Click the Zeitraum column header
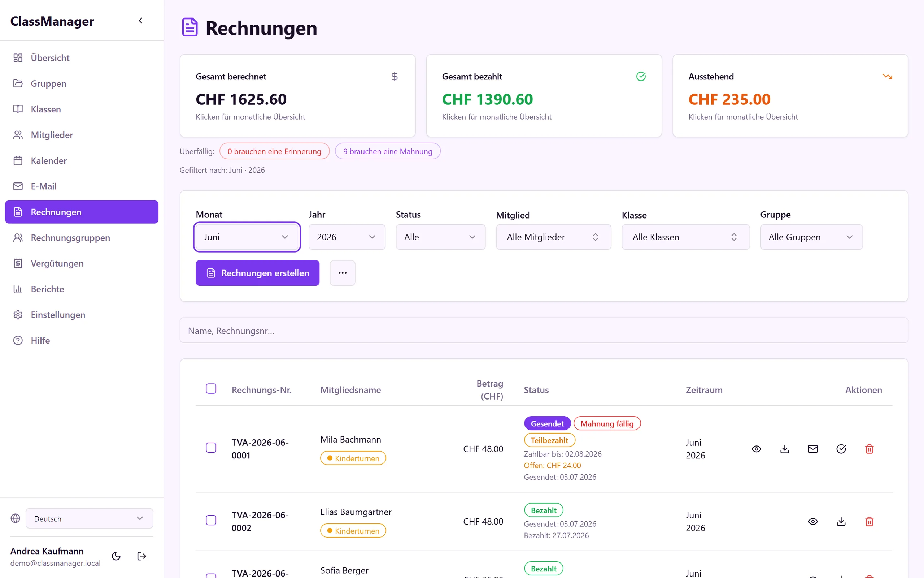The height and width of the screenshot is (578, 924). click(704, 390)
